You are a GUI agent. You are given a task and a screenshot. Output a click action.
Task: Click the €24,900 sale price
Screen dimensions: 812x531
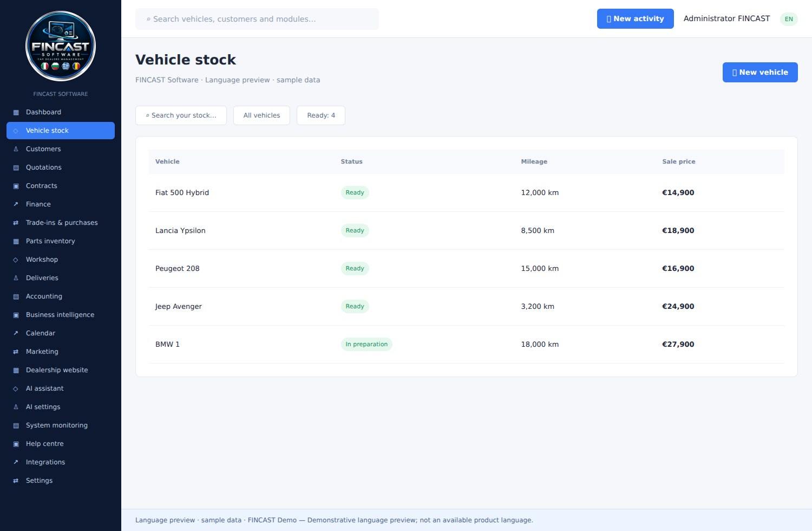click(678, 306)
